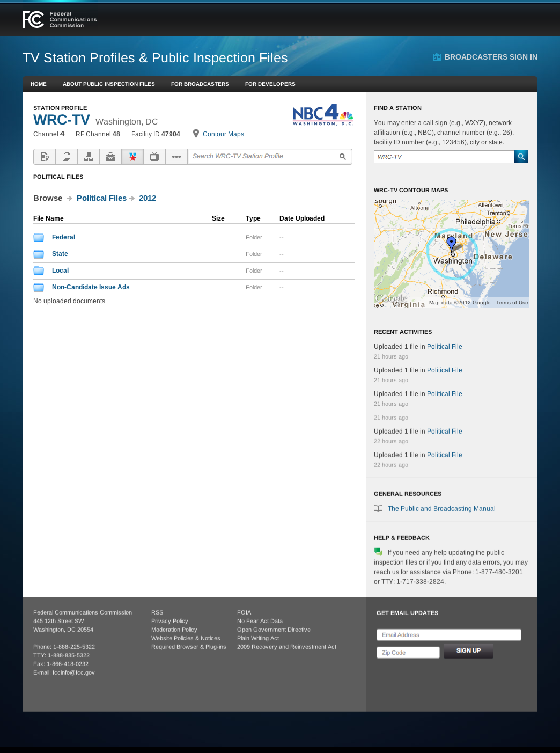
Task: Open the briefcase toolbar icon
Action: click(110, 157)
